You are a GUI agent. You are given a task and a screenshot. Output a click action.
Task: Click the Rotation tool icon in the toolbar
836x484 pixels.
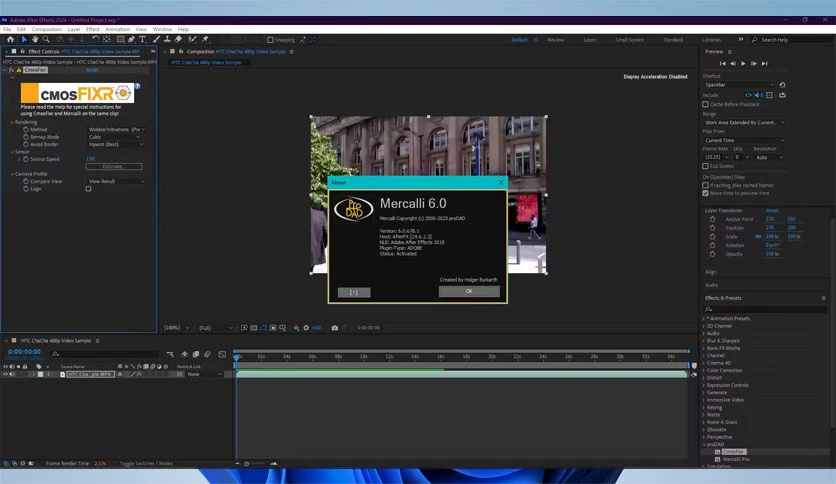pos(95,39)
